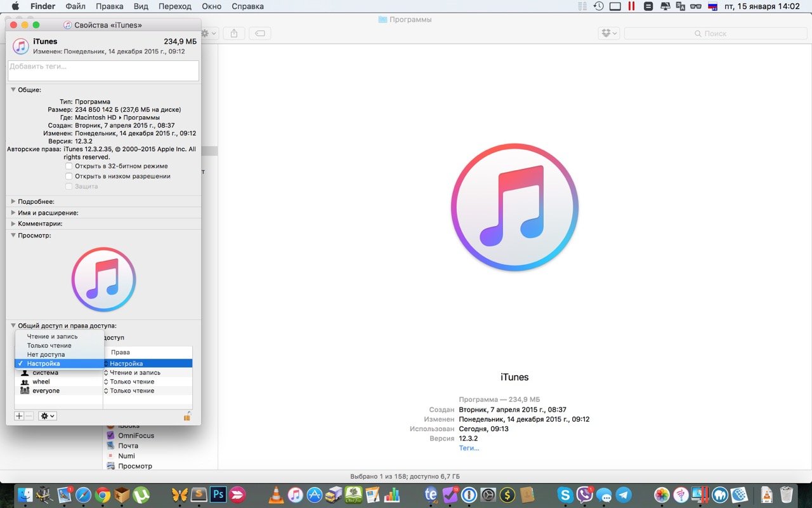Launch Photoshop from the Dock
Screen dimensions: 812x508
pos(219,495)
